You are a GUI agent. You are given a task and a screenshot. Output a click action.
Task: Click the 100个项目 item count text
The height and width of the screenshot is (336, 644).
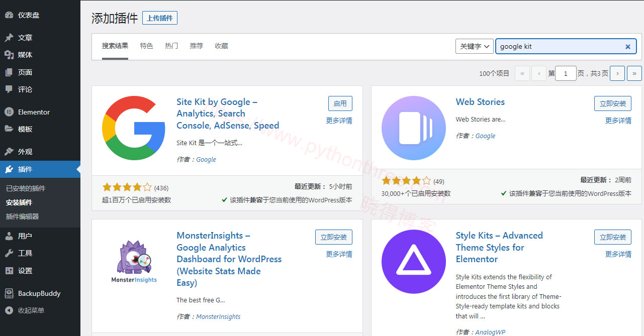(494, 74)
